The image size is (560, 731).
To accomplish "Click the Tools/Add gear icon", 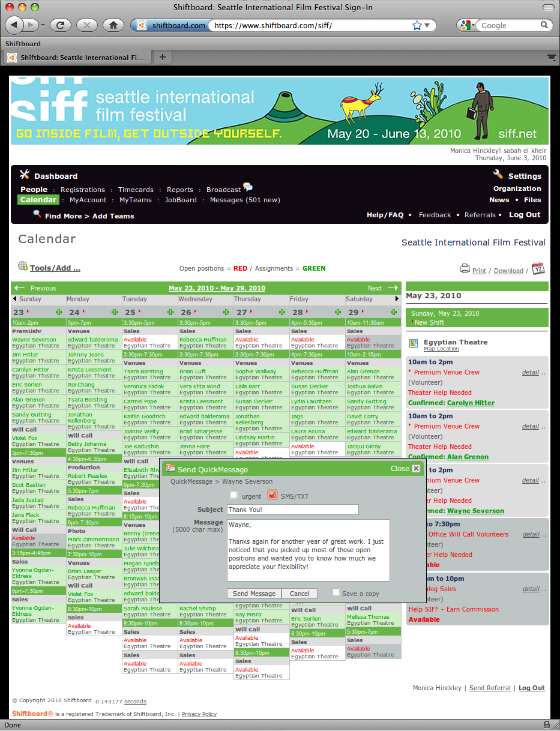I will (x=23, y=266).
